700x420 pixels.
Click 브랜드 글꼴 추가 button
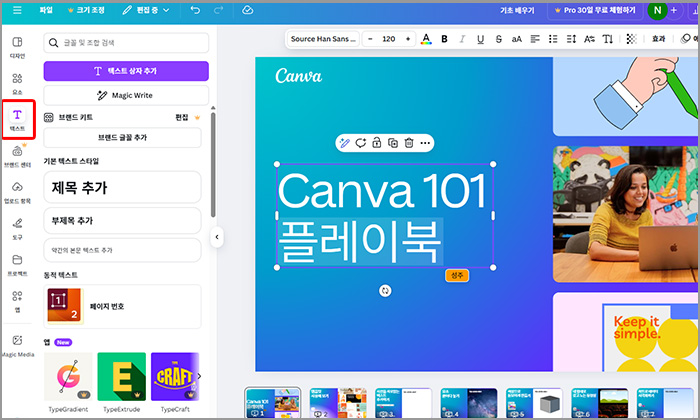pyautogui.click(x=122, y=137)
